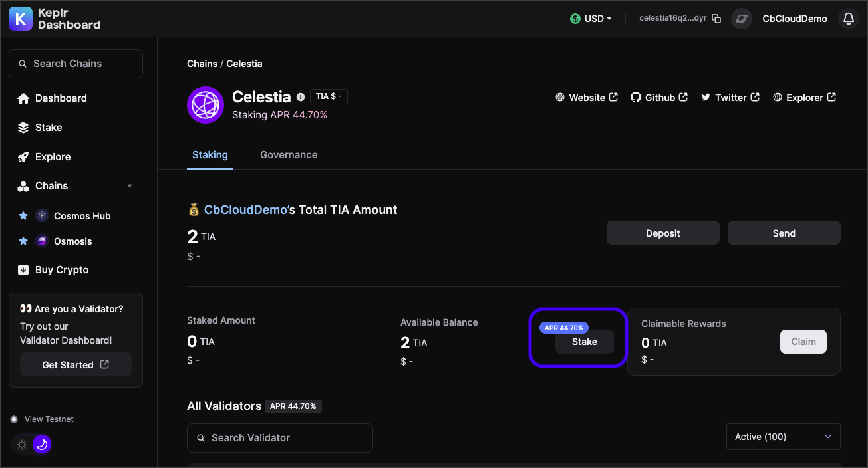Click the TIA $ - price badge

(329, 96)
